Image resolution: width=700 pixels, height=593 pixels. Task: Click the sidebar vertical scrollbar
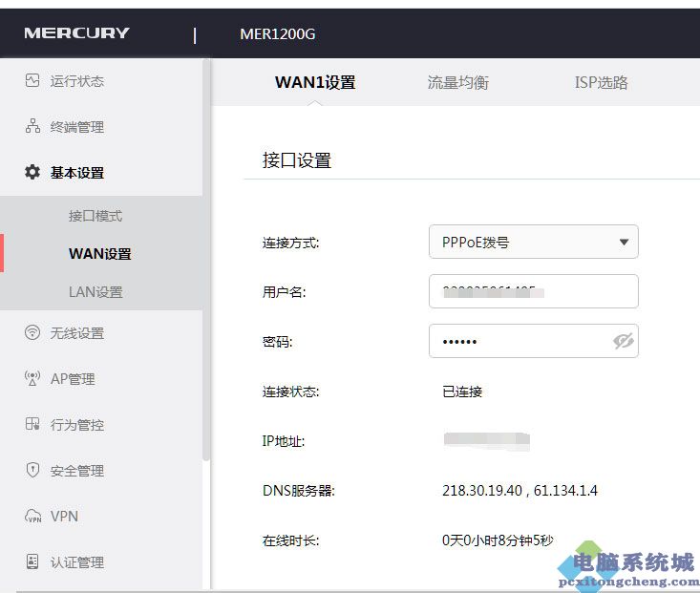206,259
